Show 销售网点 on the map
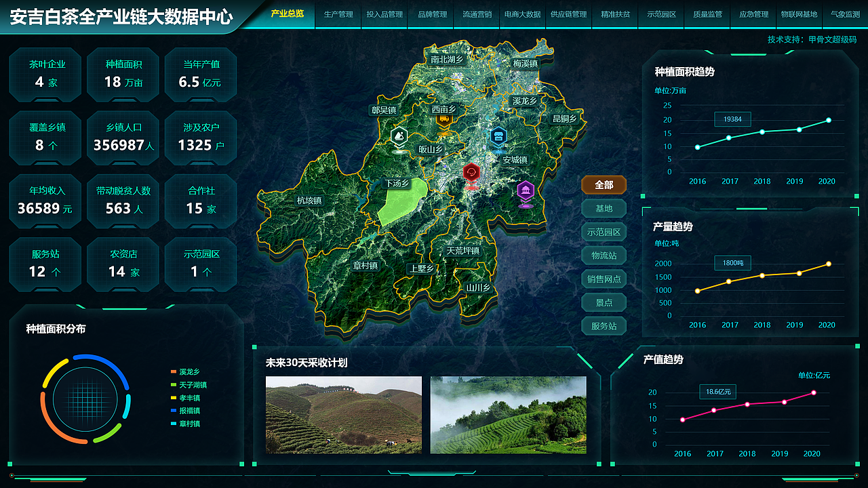The image size is (868, 488). click(604, 279)
